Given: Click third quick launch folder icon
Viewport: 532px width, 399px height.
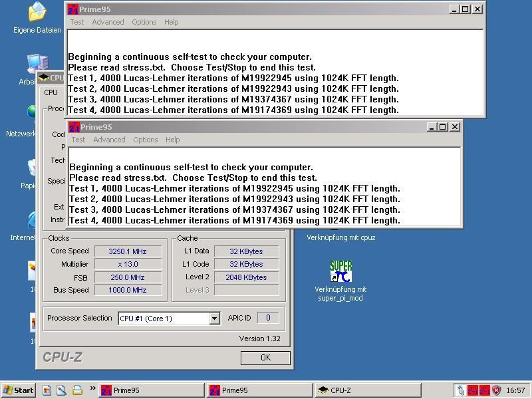Looking at the screenshot, I should click(x=77, y=390).
